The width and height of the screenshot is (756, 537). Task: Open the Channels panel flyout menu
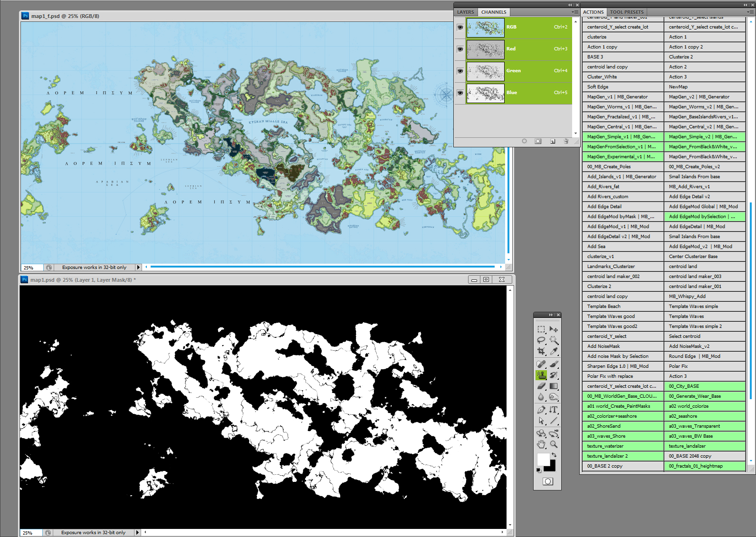pos(575,12)
